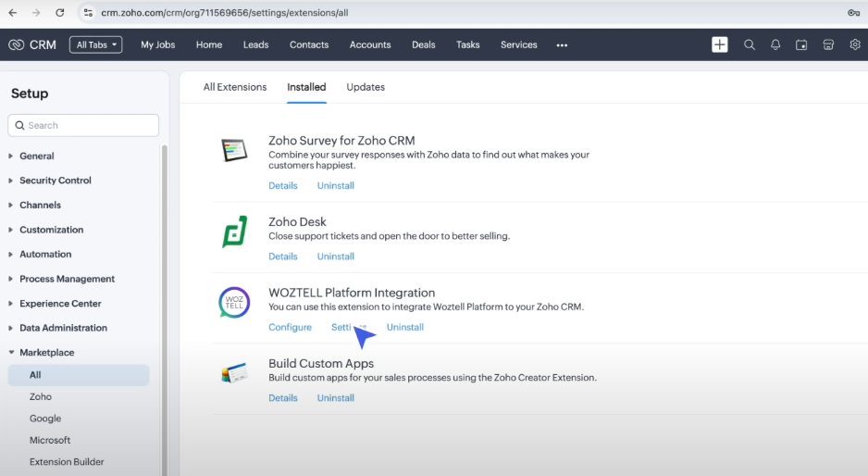Select Google under Marketplace

(x=45, y=419)
